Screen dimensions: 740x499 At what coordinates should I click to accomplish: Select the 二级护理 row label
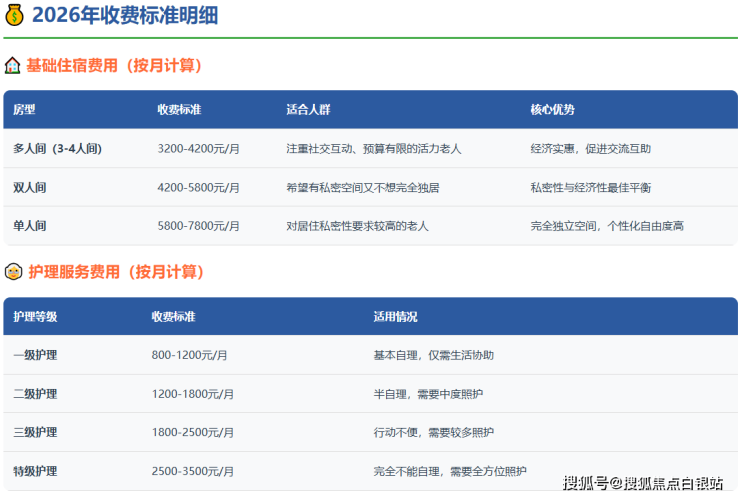pyautogui.click(x=35, y=394)
